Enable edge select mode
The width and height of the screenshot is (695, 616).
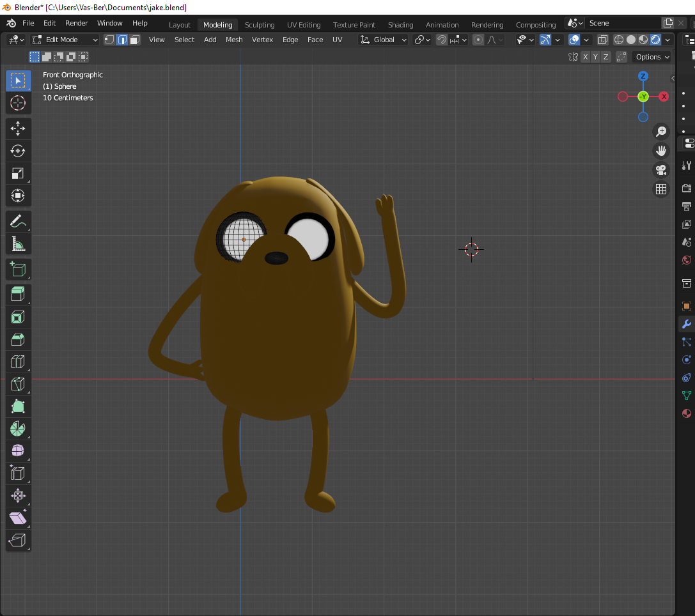[x=122, y=40]
